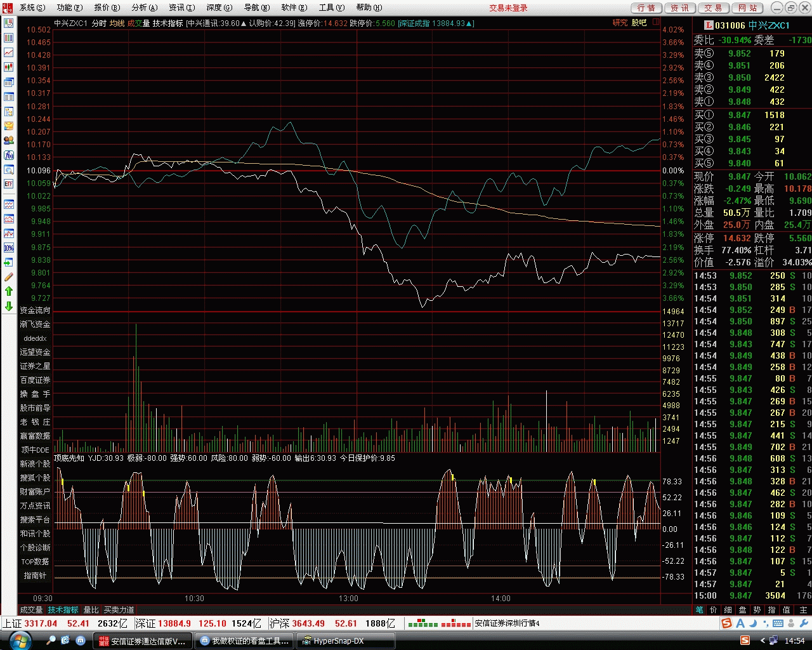Click ddeddx in the left indicator list

point(35,338)
